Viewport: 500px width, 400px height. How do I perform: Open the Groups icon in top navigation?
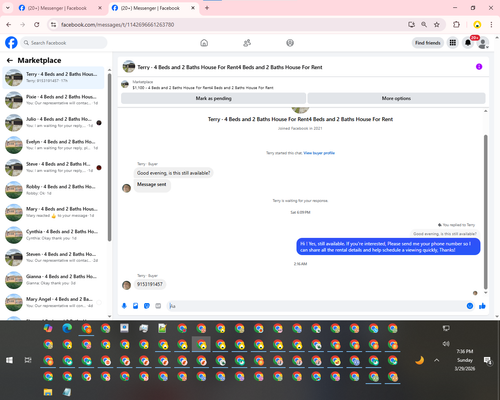290,43
